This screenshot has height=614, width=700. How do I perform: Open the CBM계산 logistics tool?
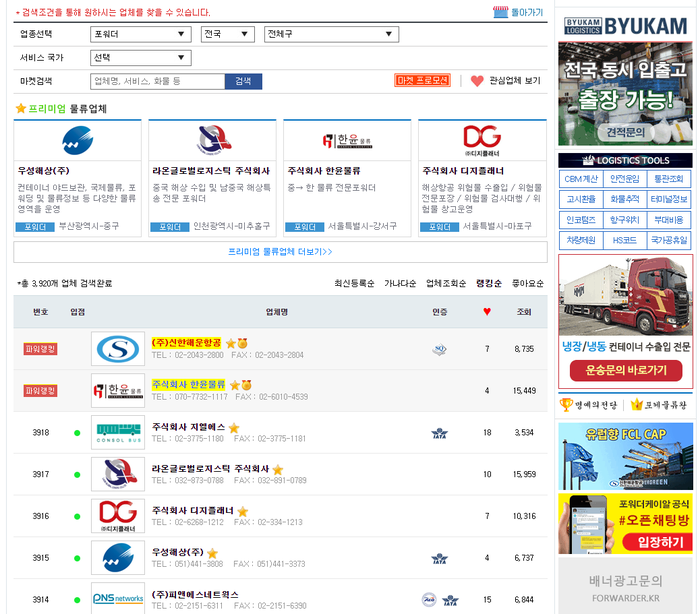tap(581, 179)
